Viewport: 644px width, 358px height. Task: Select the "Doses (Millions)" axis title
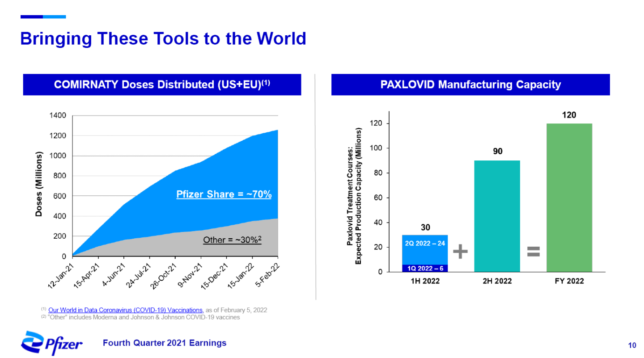click(x=39, y=185)
